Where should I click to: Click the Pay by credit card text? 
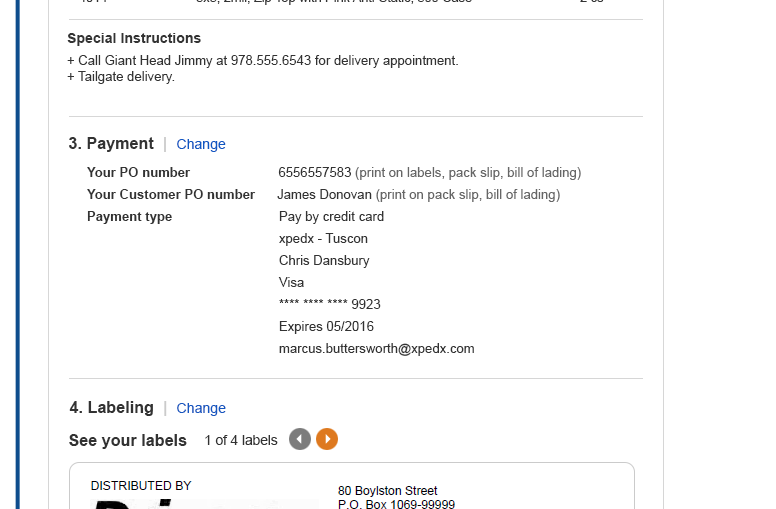click(x=331, y=216)
